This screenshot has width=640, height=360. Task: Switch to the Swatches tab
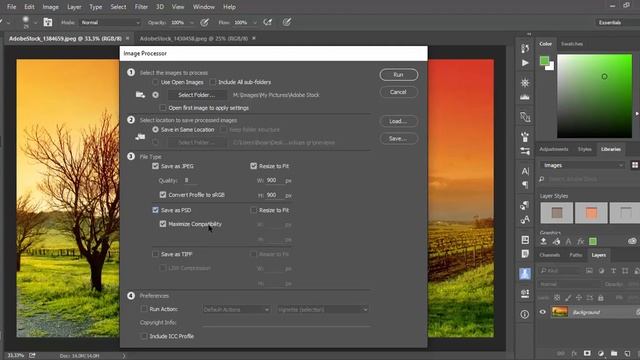(x=572, y=44)
